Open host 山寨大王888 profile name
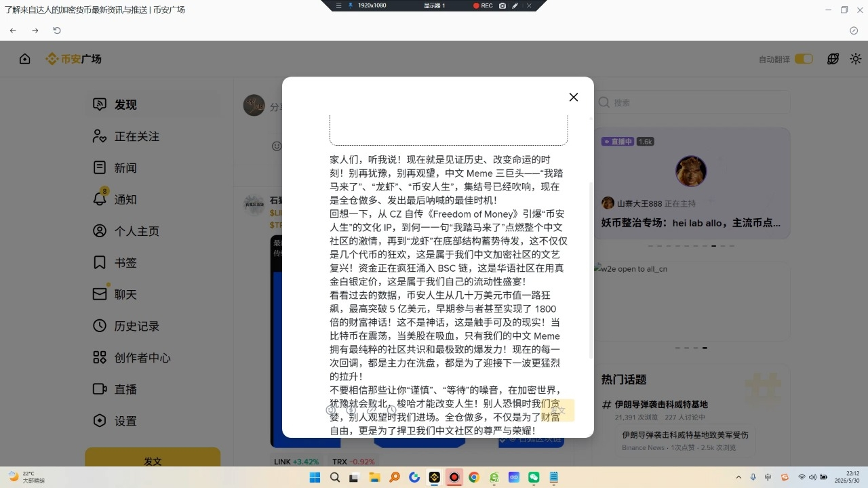Image resolution: width=868 pixels, height=488 pixels. tap(639, 203)
